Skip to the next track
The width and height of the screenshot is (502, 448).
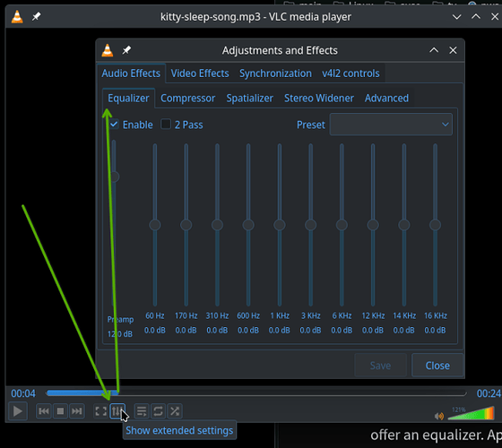point(76,411)
